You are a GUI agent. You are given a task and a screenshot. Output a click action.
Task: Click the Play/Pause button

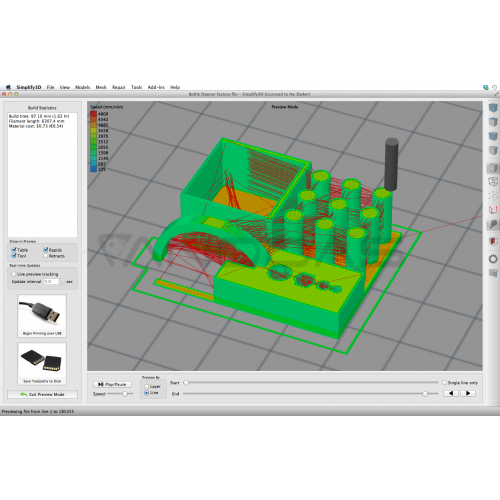coord(112,384)
